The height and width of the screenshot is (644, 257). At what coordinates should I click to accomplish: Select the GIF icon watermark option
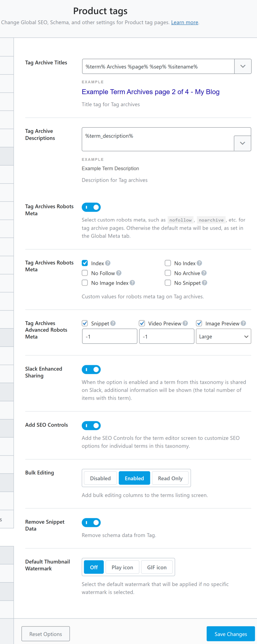[157, 567]
